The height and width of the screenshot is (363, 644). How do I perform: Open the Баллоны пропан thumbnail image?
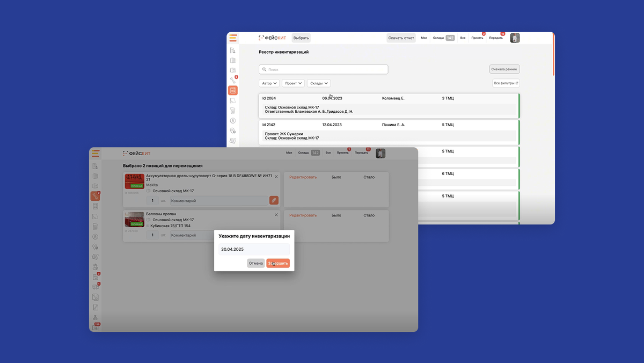[134, 220]
